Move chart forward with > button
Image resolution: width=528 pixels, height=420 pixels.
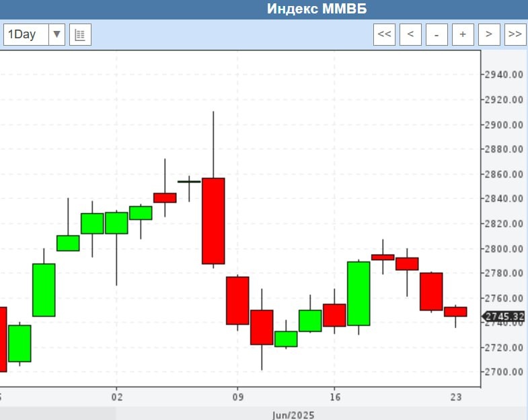(489, 34)
